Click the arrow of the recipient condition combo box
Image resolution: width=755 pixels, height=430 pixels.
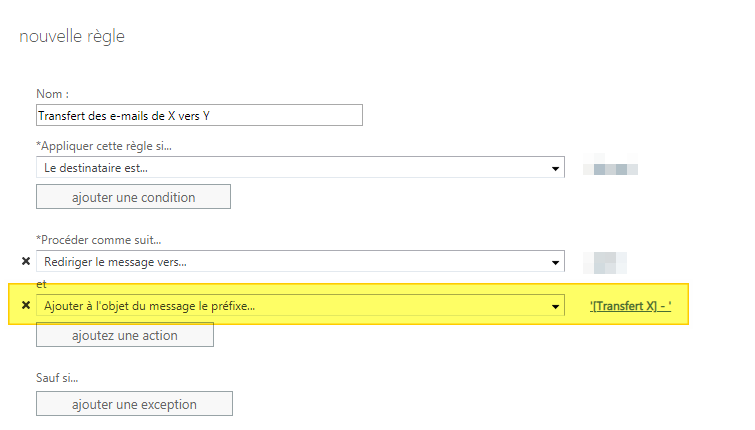pyautogui.click(x=556, y=168)
